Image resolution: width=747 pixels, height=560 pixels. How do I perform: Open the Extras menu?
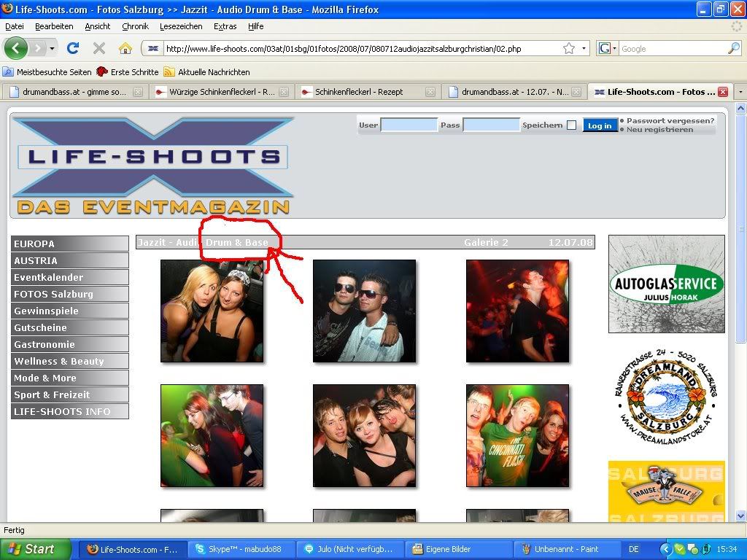click(x=225, y=26)
